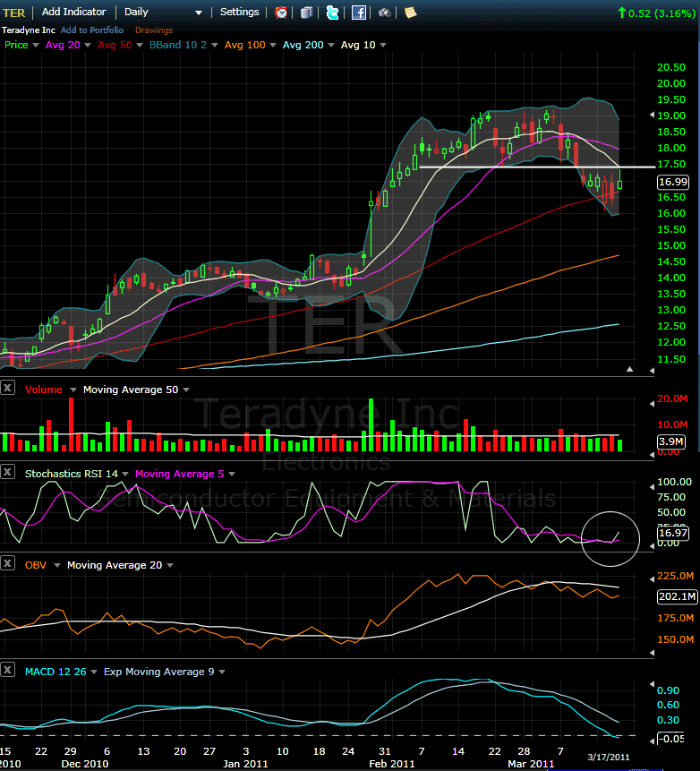Click the small triangle at price chart corner
The width and height of the screenshot is (700, 771).
[629, 369]
